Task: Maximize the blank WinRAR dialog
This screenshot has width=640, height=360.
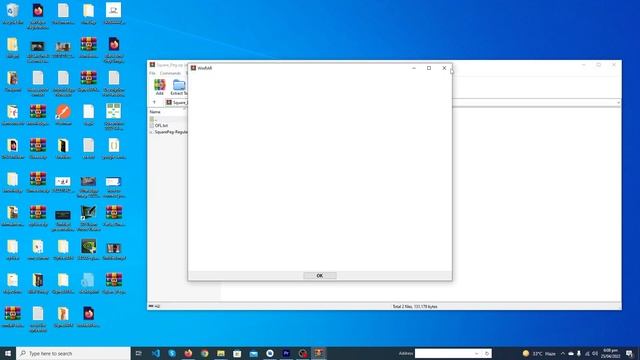Action: point(429,68)
